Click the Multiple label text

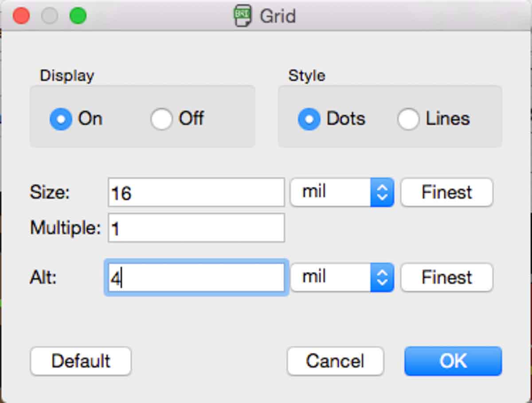click(65, 228)
